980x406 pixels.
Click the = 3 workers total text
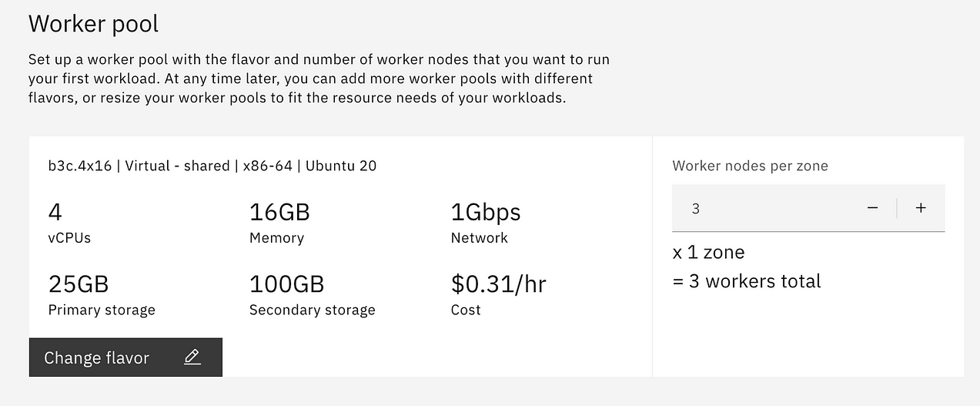747,281
